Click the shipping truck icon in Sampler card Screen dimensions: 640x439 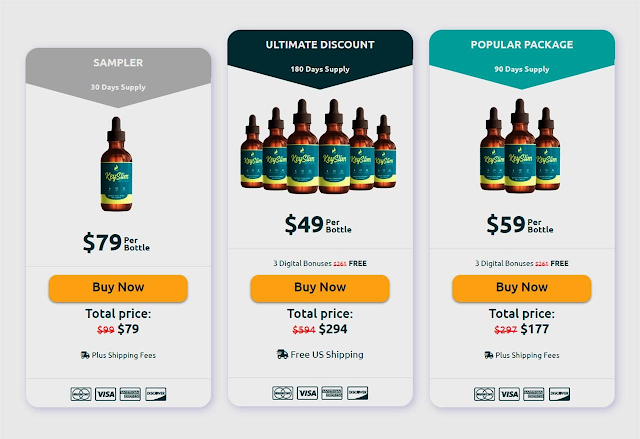point(85,355)
